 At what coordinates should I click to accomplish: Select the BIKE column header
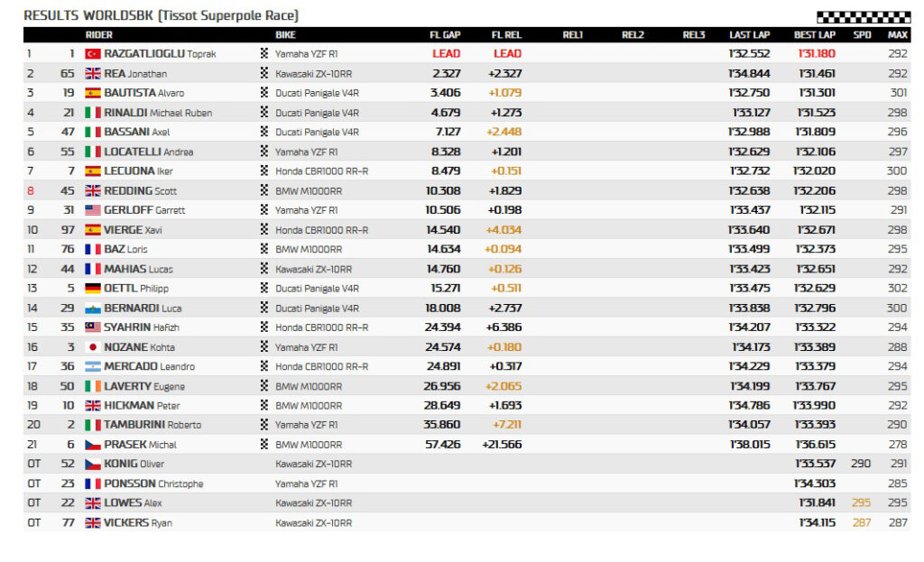285,35
